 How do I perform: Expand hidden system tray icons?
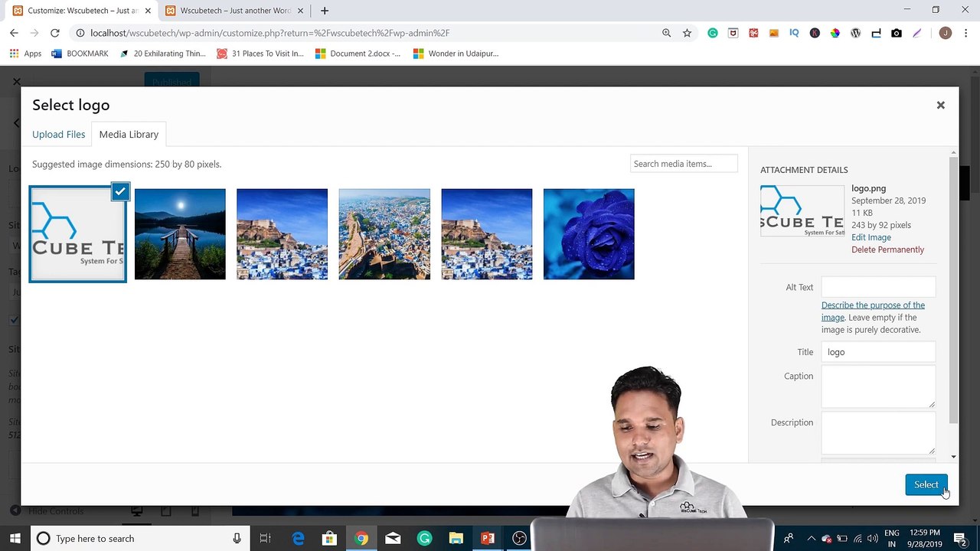[811, 539]
